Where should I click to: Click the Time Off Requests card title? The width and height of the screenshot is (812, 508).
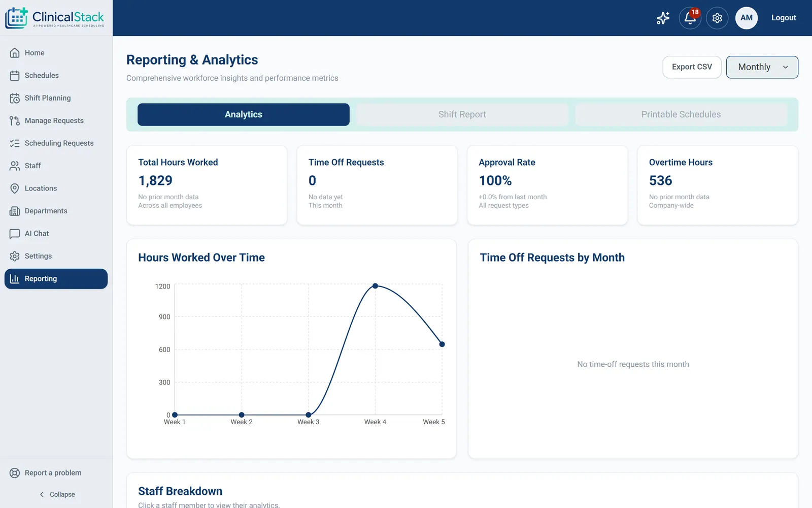click(x=346, y=163)
